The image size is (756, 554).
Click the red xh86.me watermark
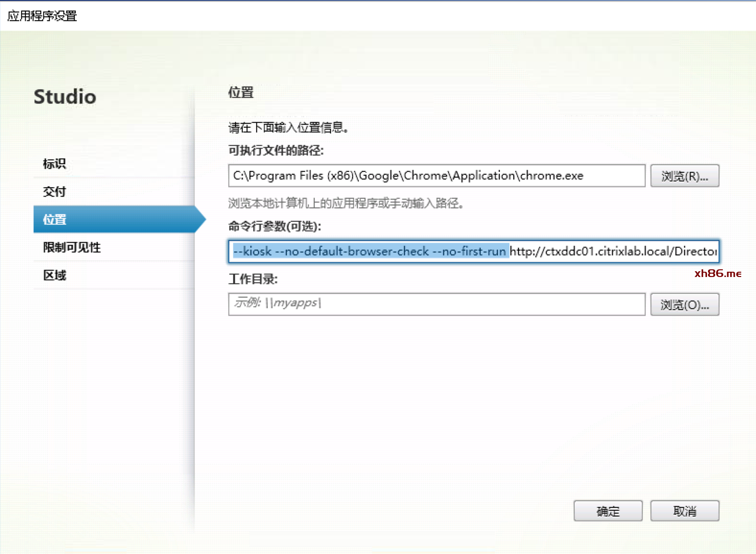[718, 274]
